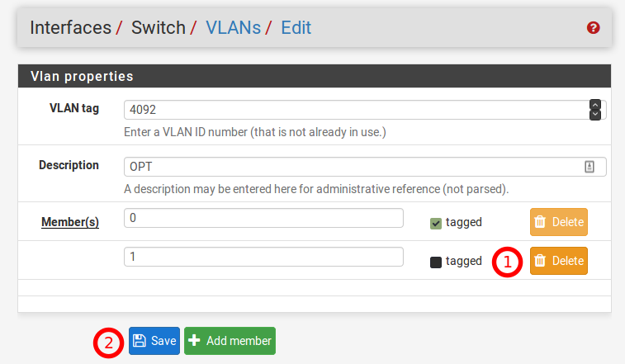This screenshot has width=625, height=364.
Task: Increase VLAN tag with the up arrow
Action: tap(594, 105)
